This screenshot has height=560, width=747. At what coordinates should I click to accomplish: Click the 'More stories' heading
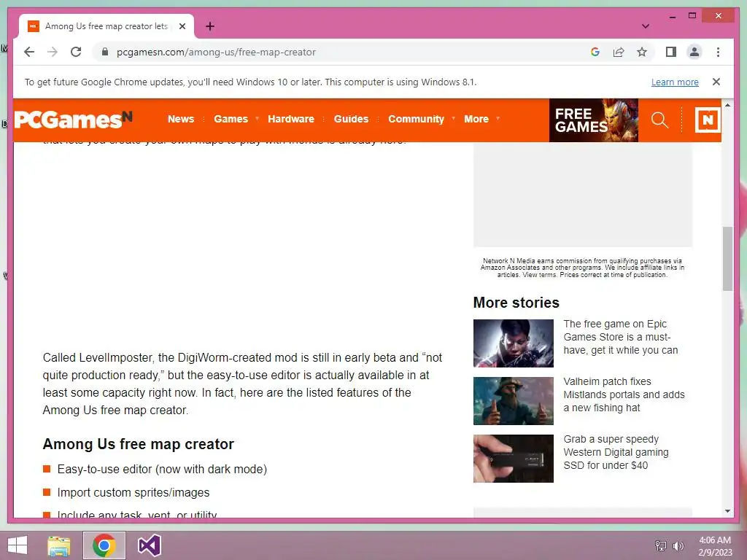point(516,303)
